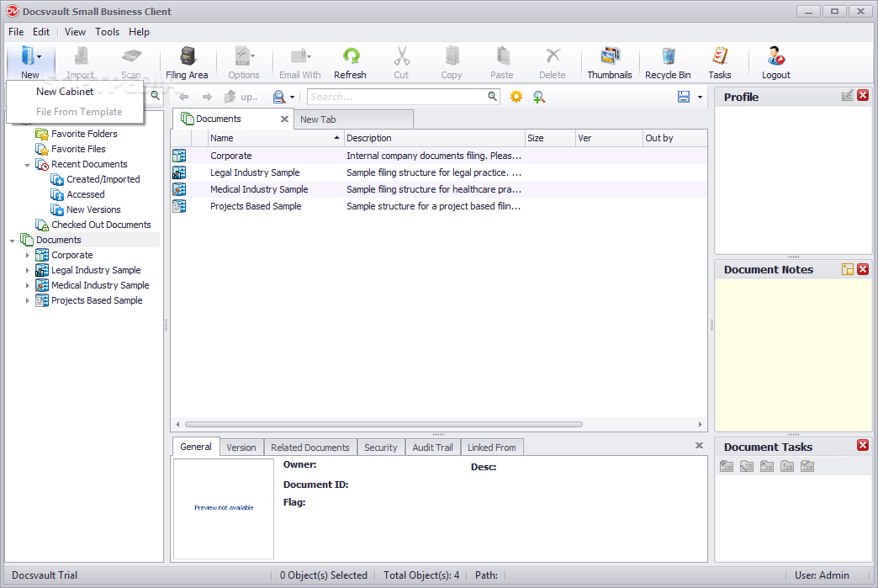Viewport: 878px width, 588px height.
Task: Click the Search input field
Action: point(396,97)
